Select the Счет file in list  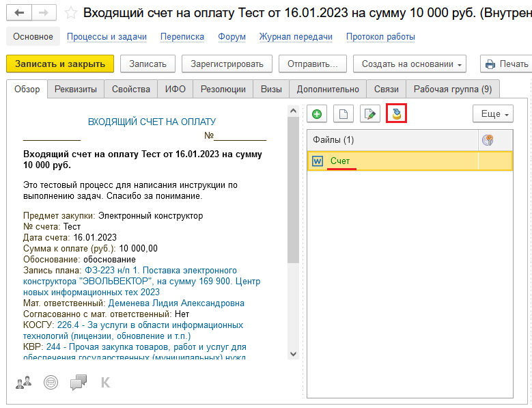340,161
